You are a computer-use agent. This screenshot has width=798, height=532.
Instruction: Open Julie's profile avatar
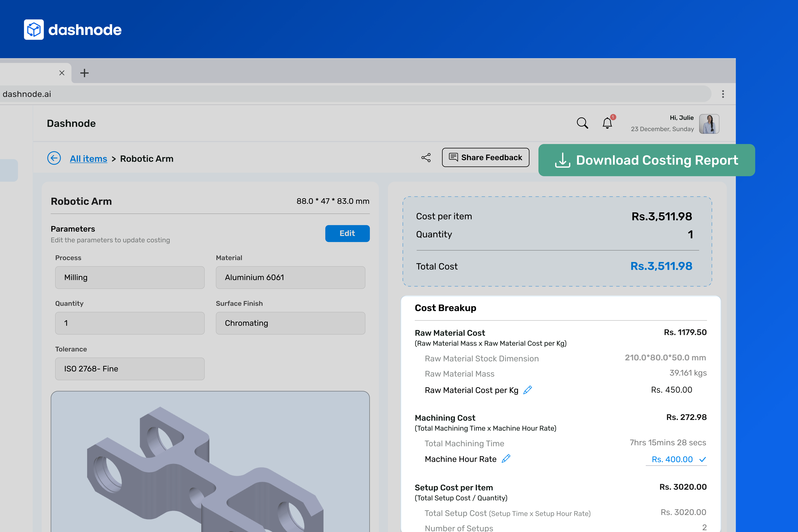point(709,124)
